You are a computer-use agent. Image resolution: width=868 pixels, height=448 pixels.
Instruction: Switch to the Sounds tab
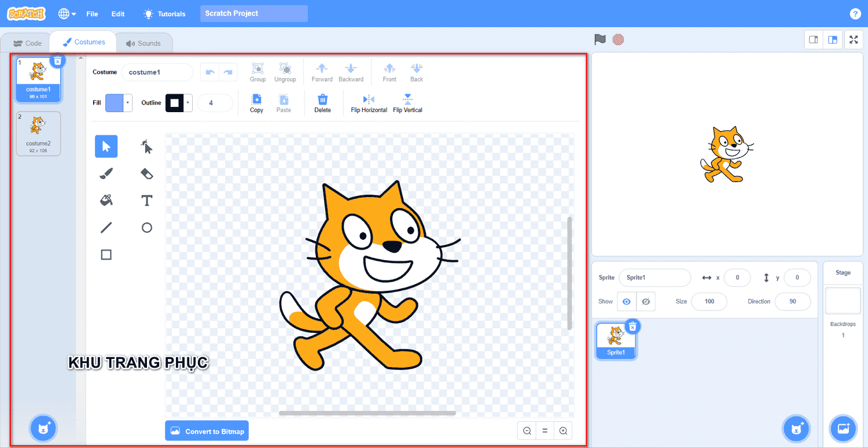pos(144,43)
